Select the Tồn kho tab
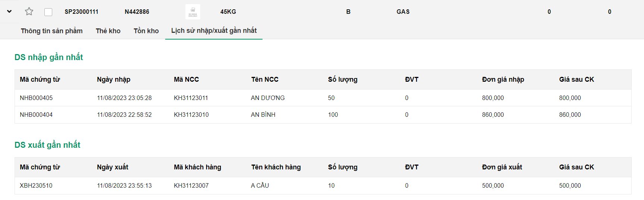This screenshot has width=644, height=200. click(146, 31)
